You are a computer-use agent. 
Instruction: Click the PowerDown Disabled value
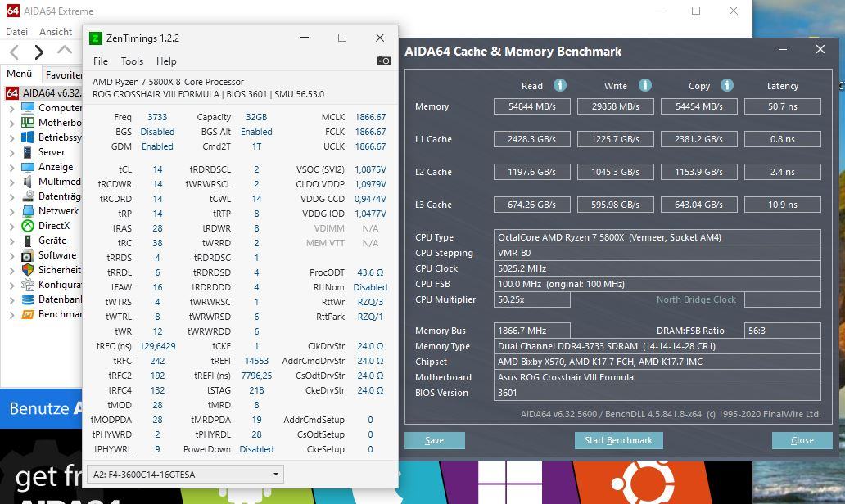click(x=256, y=449)
